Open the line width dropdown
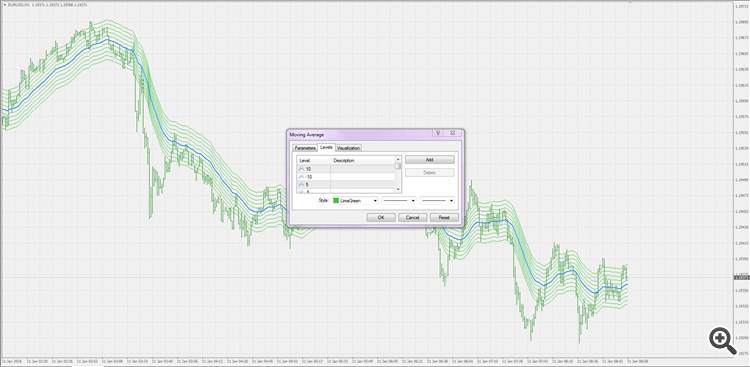 [x=437, y=200]
